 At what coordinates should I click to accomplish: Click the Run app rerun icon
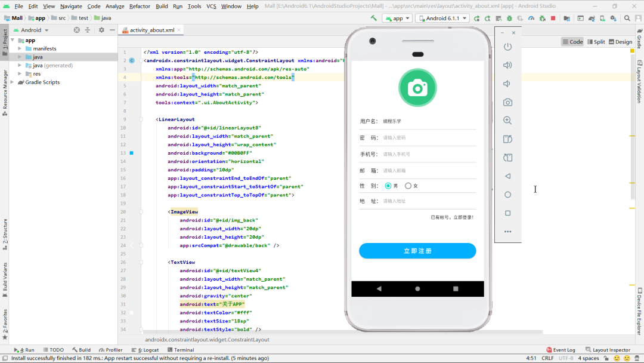pos(477,18)
